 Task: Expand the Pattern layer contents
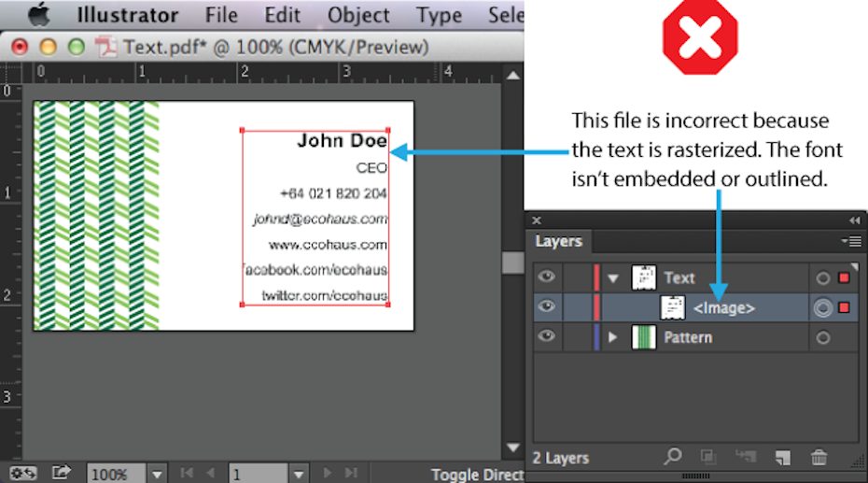click(613, 338)
